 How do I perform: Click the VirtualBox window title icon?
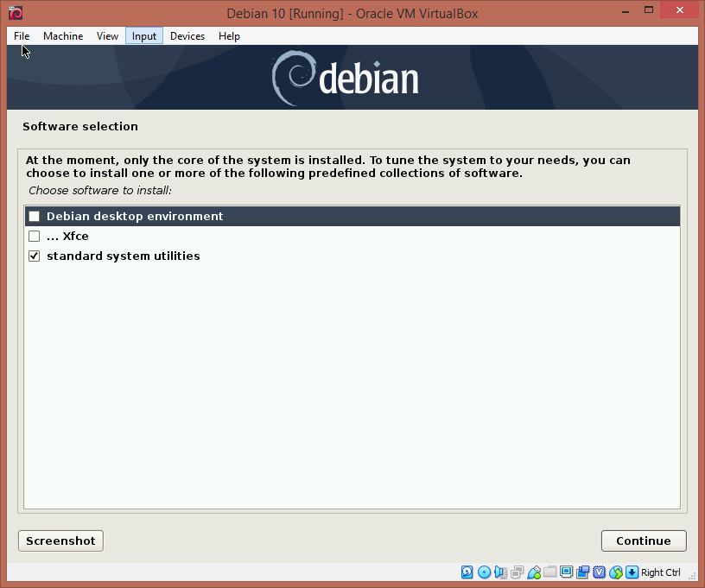click(x=16, y=13)
